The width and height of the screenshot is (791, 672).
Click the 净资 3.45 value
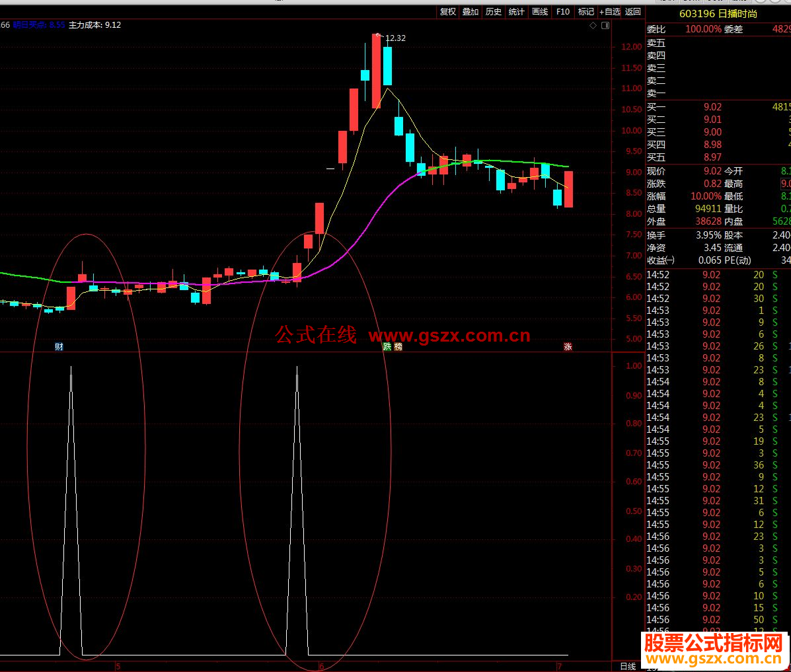point(713,248)
